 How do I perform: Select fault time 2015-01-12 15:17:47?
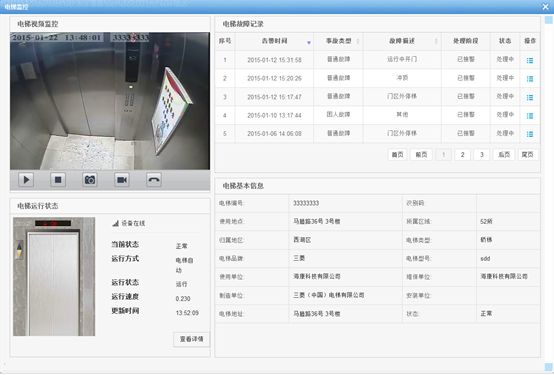click(274, 97)
